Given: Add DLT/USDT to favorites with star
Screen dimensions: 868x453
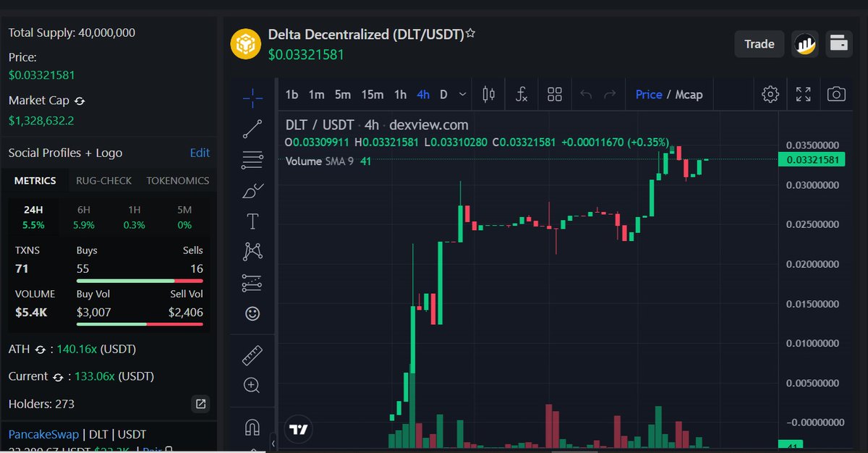Looking at the screenshot, I should (x=470, y=33).
